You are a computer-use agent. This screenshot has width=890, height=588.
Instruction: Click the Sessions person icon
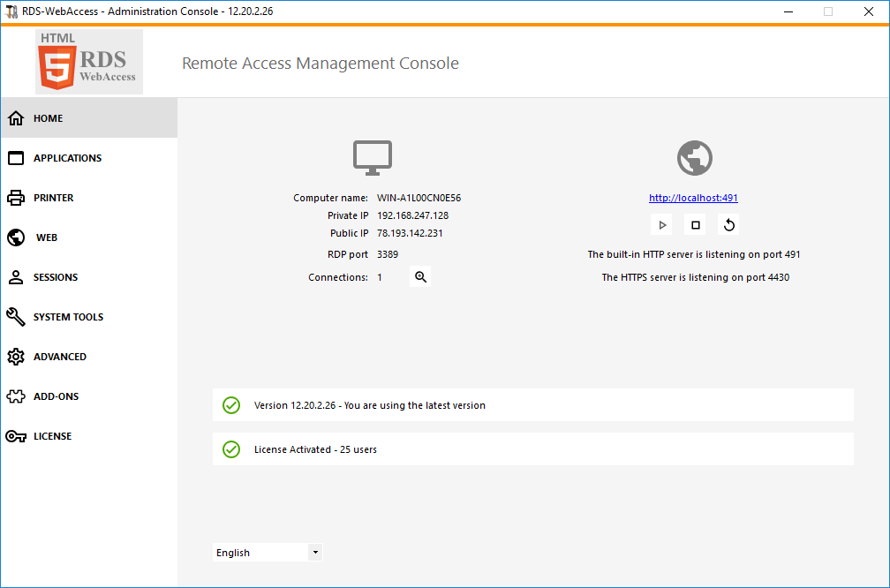[16, 277]
